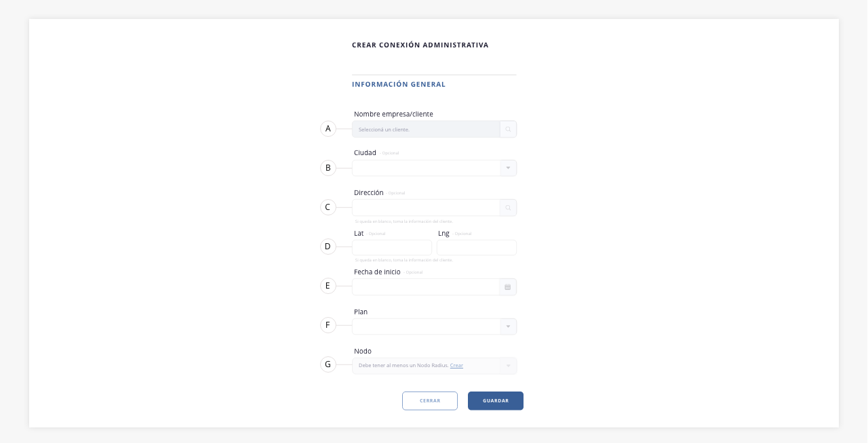This screenshot has width=868, height=443.
Task: Click the circled letter G marker
Action: 328,364
